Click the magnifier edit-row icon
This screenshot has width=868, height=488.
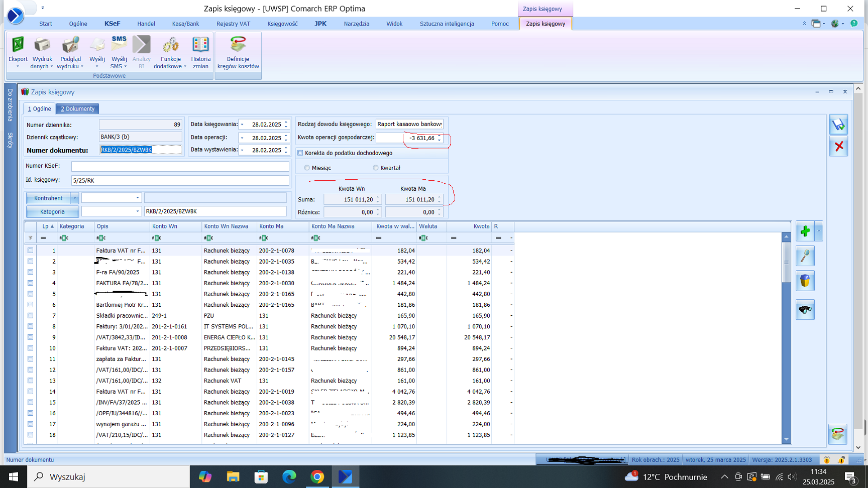tap(805, 257)
